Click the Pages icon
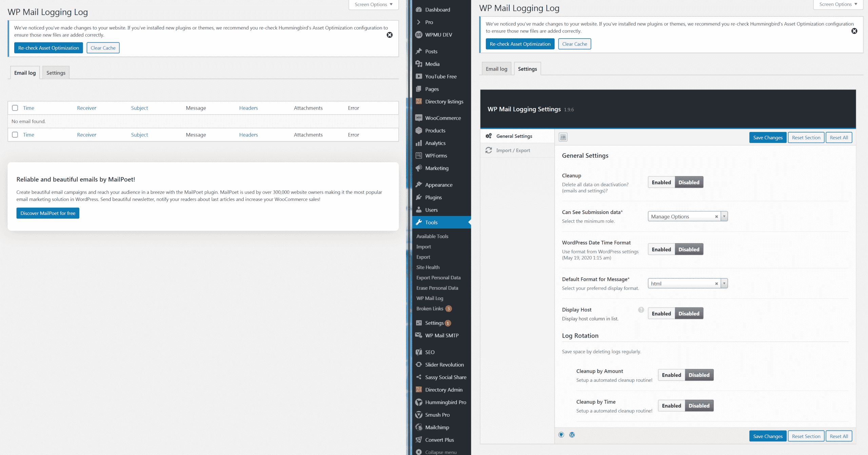868x455 pixels. click(419, 89)
